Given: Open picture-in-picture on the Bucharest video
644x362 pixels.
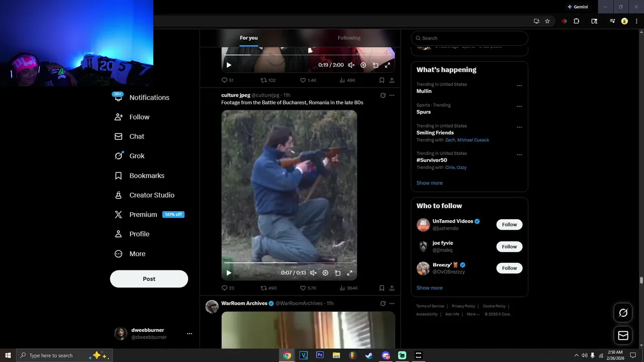Looking at the screenshot, I should tap(338, 273).
